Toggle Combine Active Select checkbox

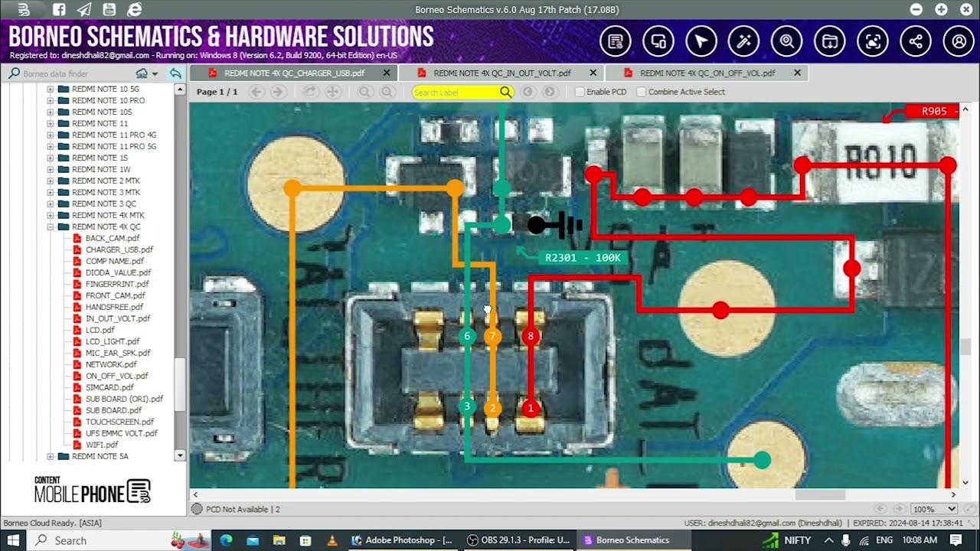tap(641, 92)
